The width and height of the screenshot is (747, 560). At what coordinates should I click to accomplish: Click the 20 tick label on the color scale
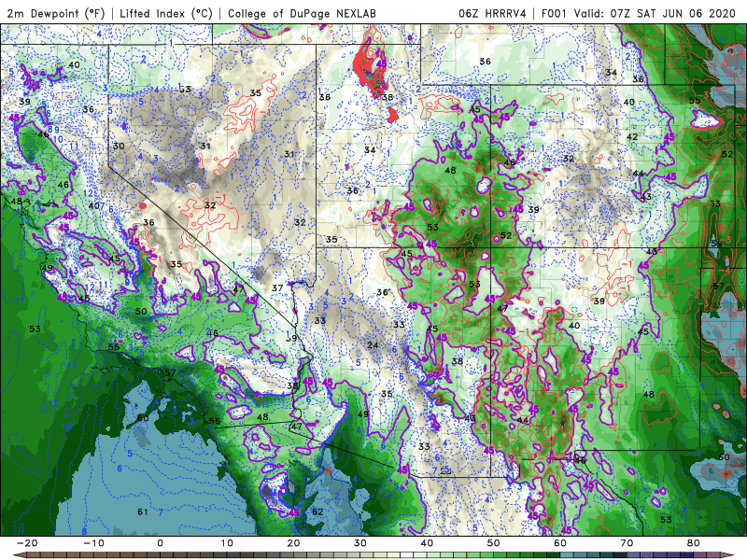point(293,543)
